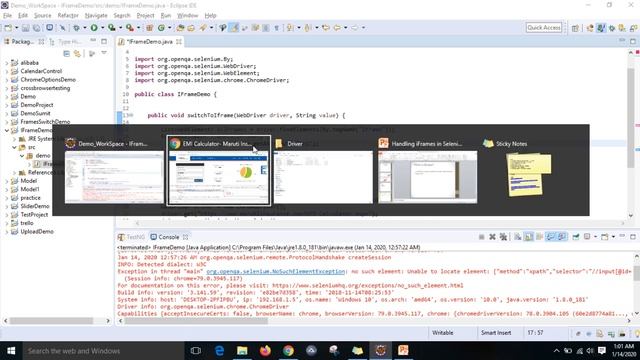Viewport: 640px width, 360px height.
Task: Select the Console tab
Action: click(x=169, y=237)
